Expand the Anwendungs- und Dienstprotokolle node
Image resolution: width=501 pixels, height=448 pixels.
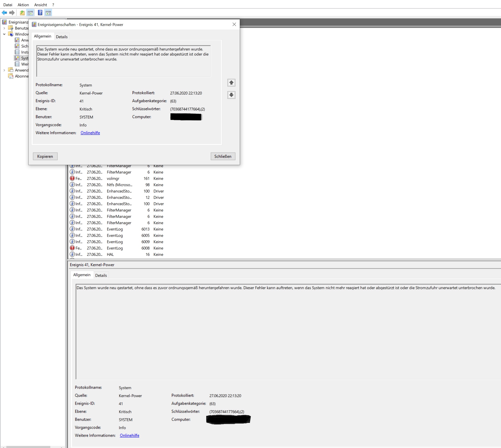click(x=4, y=70)
